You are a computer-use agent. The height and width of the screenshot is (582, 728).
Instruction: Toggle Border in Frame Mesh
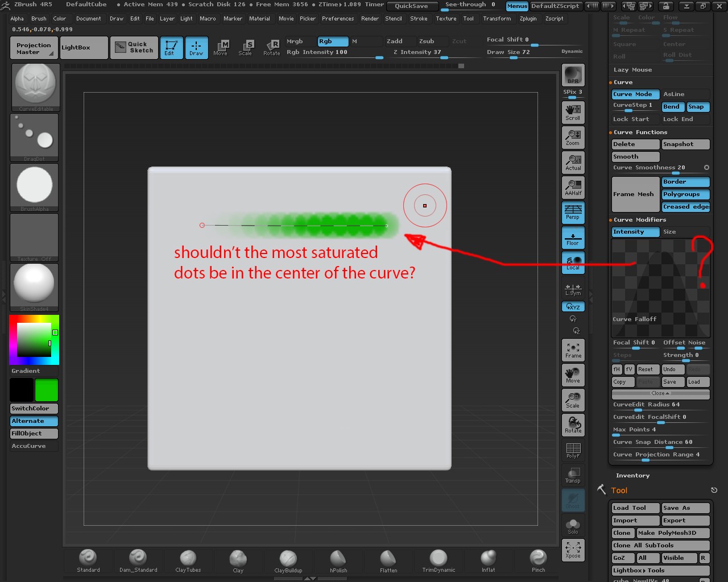point(685,182)
